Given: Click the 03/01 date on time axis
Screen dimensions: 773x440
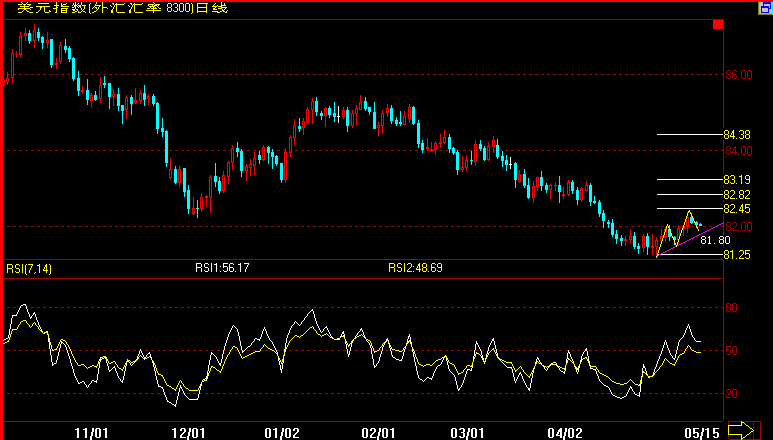Looking at the screenshot, I should point(467,433).
